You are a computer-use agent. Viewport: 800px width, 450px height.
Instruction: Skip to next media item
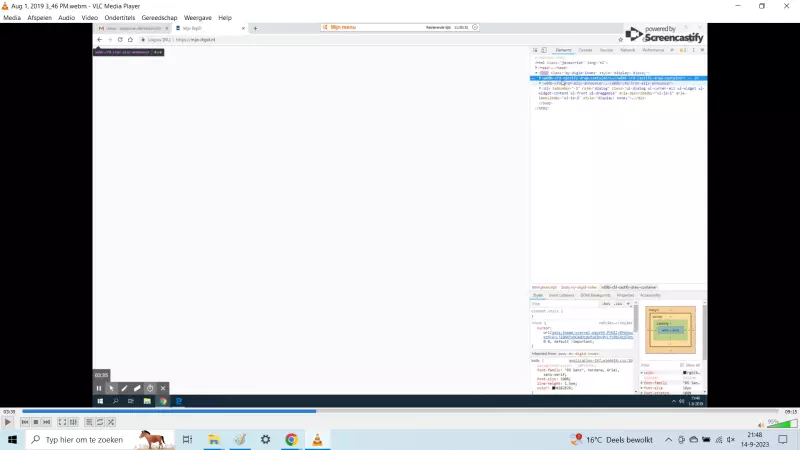pos(49,423)
